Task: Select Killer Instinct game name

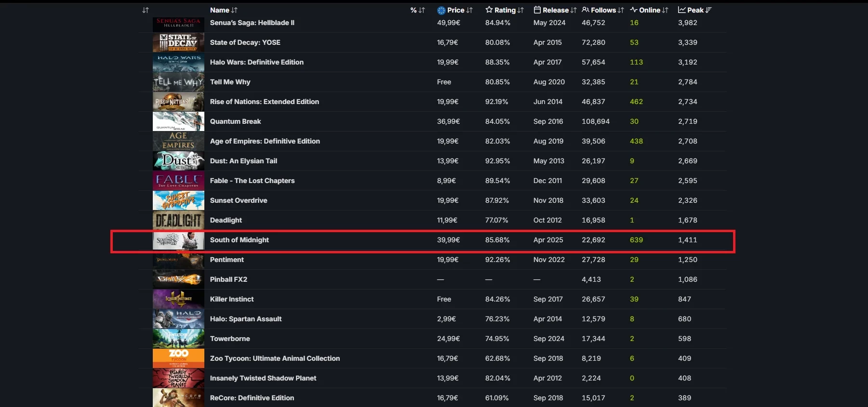Action: click(x=231, y=299)
